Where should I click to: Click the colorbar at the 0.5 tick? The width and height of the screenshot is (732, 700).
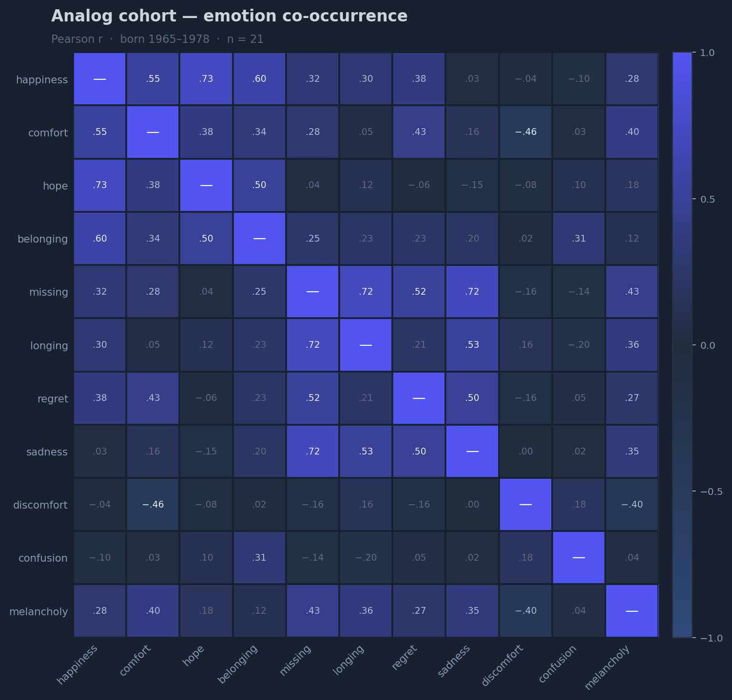[682, 199]
